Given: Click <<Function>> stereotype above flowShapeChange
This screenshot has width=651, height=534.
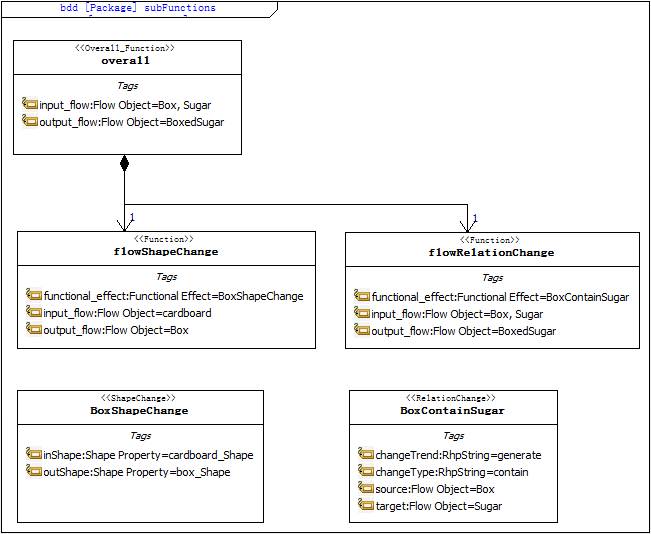Looking at the screenshot, I should (x=164, y=239).
